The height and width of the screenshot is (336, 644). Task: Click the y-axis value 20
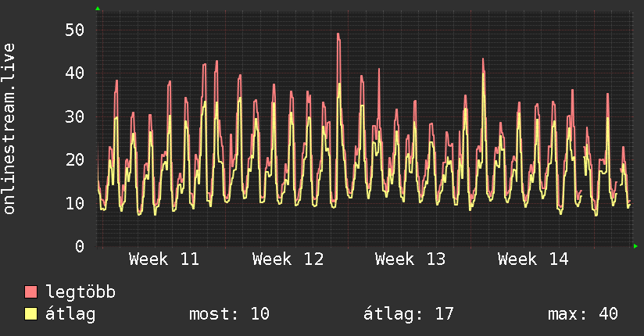75,159
